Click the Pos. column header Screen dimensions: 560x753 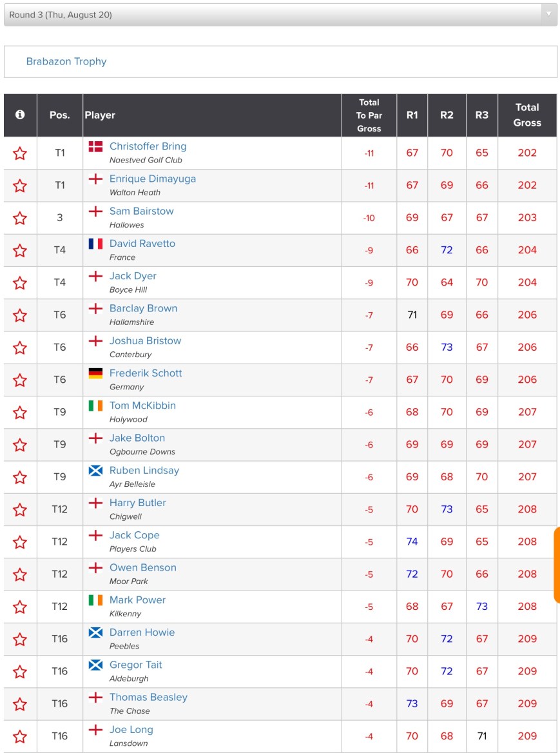(x=59, y=115)
